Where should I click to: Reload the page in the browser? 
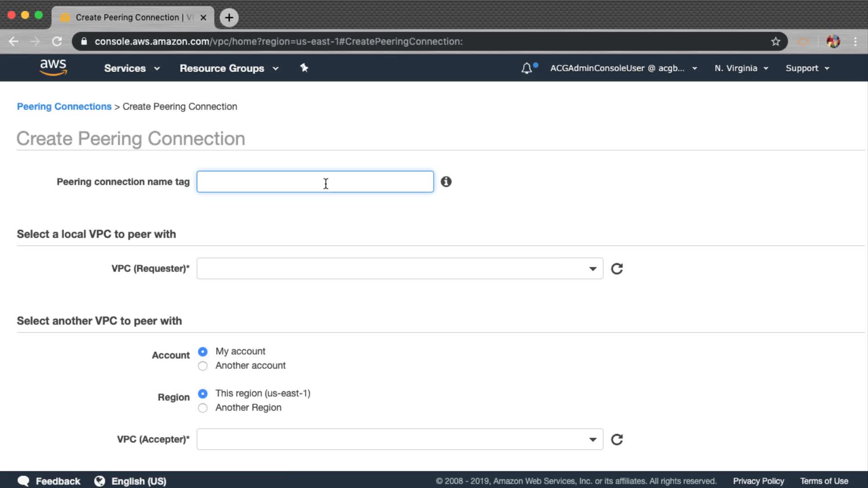click(x=57, y=42)
